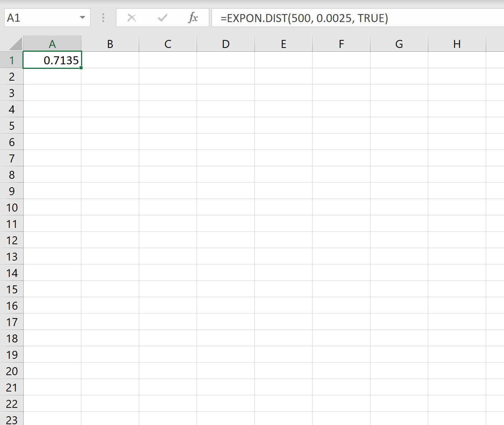Select row 10 header
The width and height of the screenshot is (504, 425).
pyautogui.click(x=12, y=207)
